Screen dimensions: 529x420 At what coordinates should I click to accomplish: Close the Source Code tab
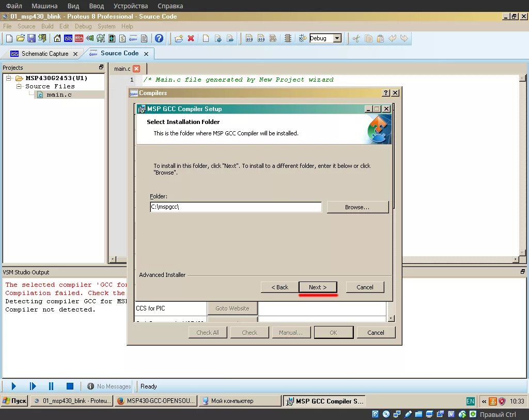point(146,54)
